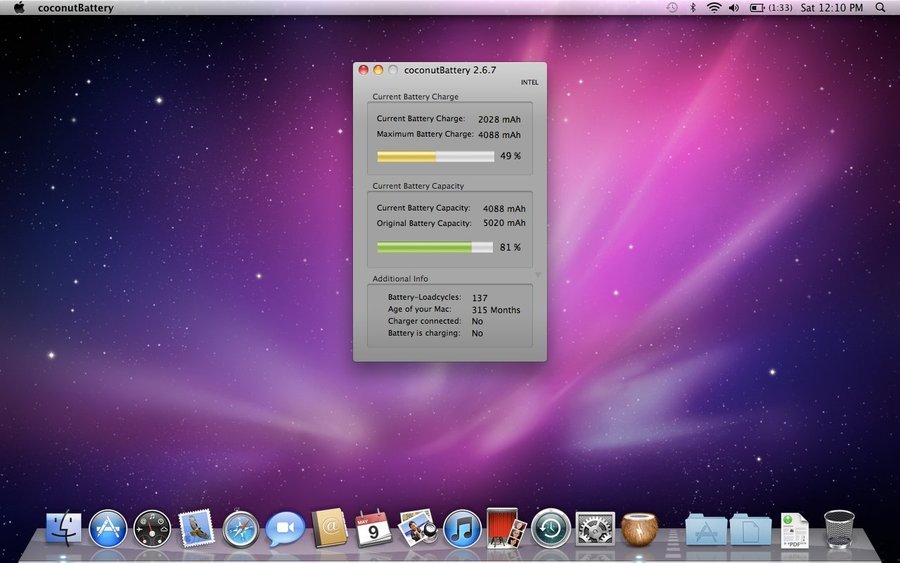900x563 pixels.
Task: Click the coconutBattery 2.6.7 title
Action: (450, 70)
